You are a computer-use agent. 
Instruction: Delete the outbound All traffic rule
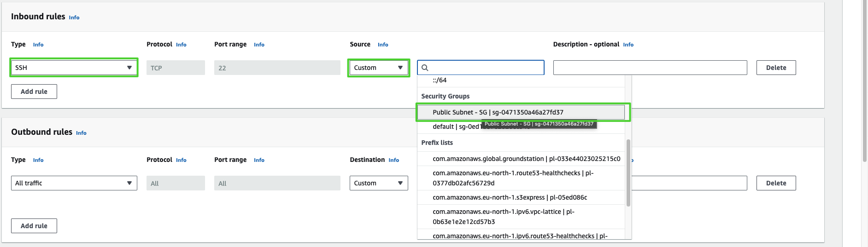tap(776, 183)
